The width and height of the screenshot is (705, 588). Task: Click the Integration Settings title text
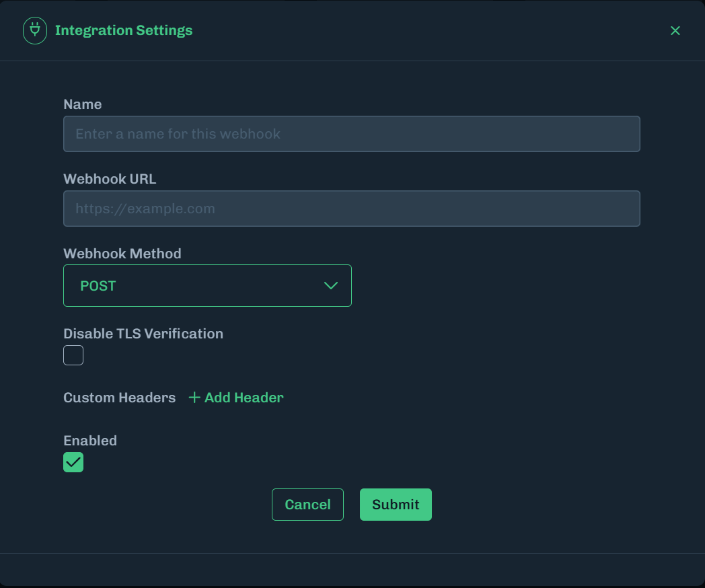(124, 31)
